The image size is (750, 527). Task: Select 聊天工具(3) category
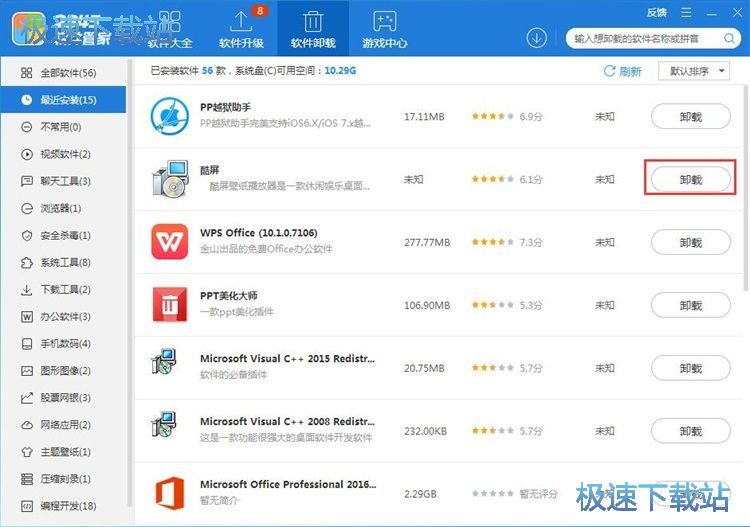(63, 181)
